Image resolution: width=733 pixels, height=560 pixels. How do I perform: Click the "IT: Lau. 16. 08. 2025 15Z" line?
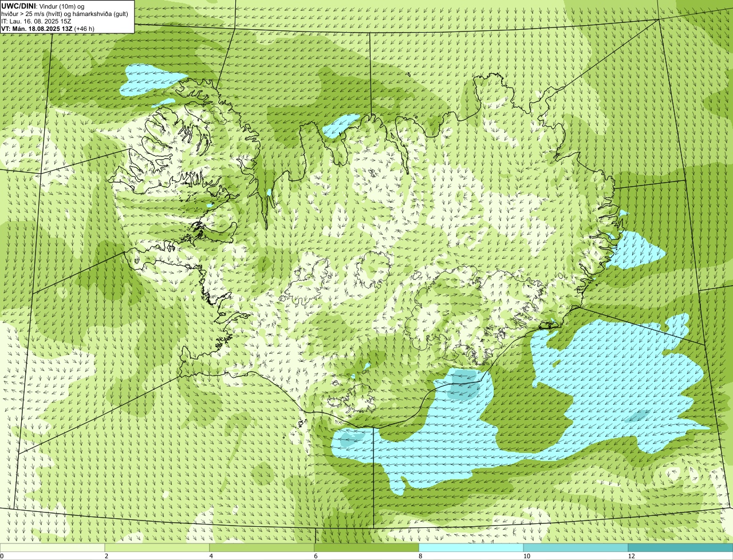pyautogui.click(x=36, y=21)
